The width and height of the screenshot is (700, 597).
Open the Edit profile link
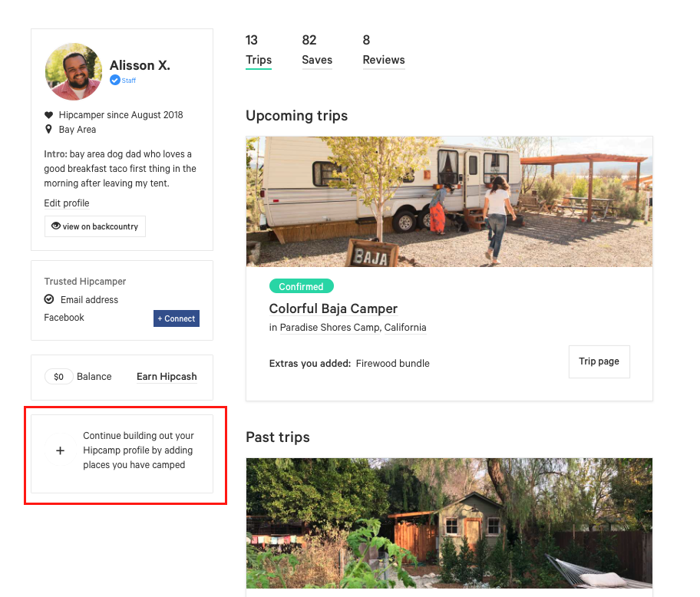(x=67, y=203)
